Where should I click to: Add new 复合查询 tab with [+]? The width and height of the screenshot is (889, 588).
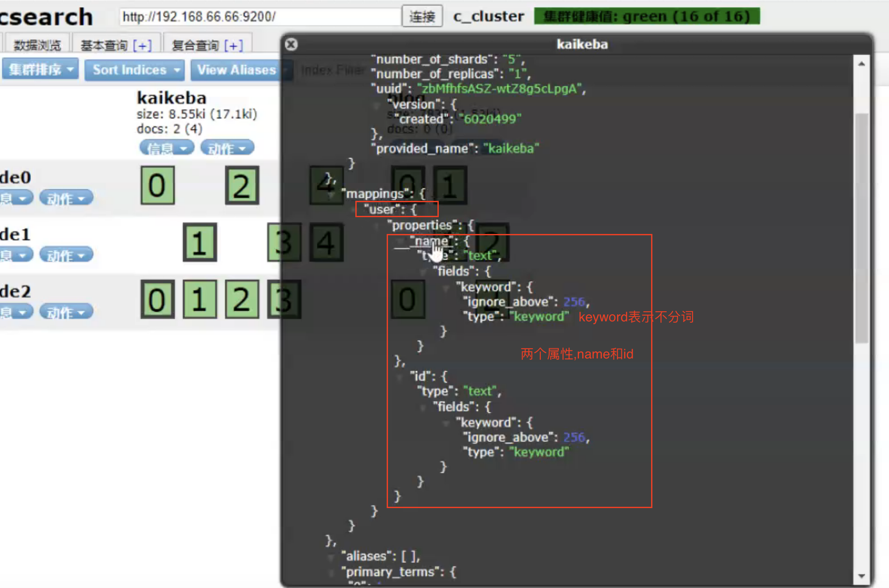click(x=234, y=45)
